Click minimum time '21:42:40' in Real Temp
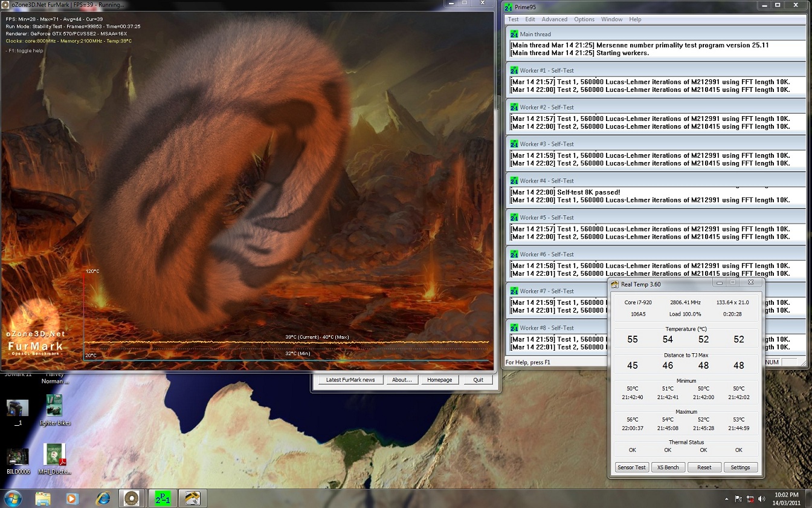This screenshot has width=812, height=508. pyautogui.click(x=632, y=397)
